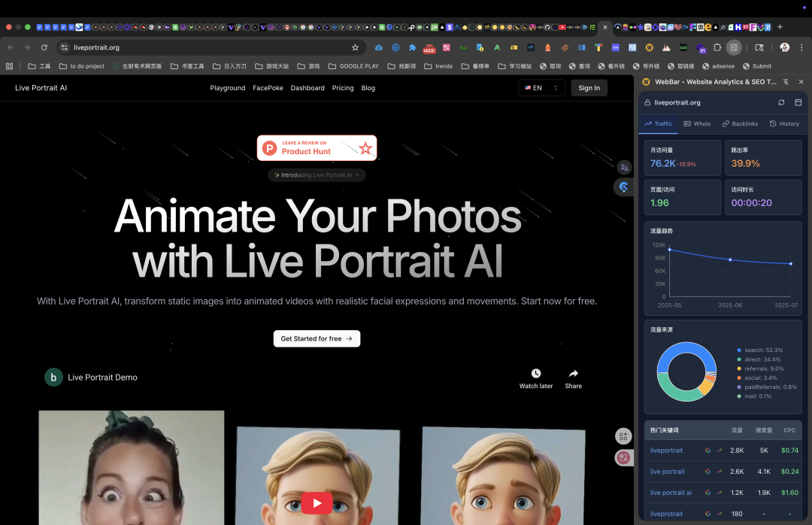Screen dimensions: 812x525
Task: Click the referrals legend color dot
Action: click(x=739, y=369)
